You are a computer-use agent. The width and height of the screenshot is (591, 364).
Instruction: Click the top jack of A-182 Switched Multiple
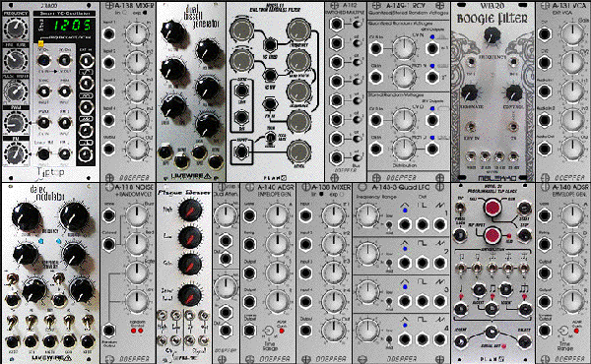(x=336, y=24)
